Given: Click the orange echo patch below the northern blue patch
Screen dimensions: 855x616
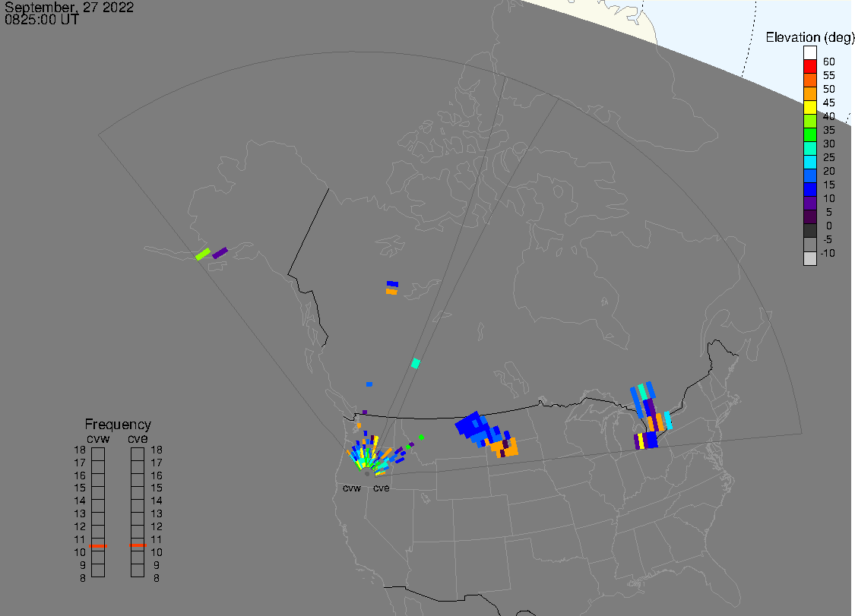Looking at the screenshot, I should (391, 292).
